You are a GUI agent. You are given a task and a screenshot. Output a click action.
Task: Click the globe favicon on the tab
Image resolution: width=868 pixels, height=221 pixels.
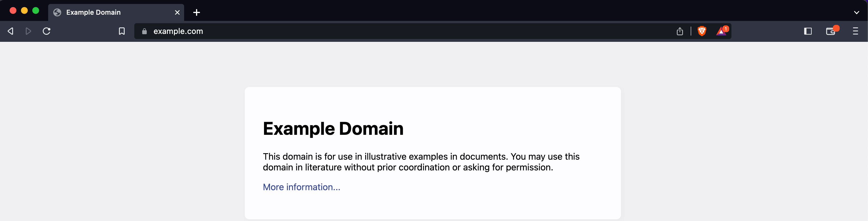pyautogui.click(x=57, y=12)
